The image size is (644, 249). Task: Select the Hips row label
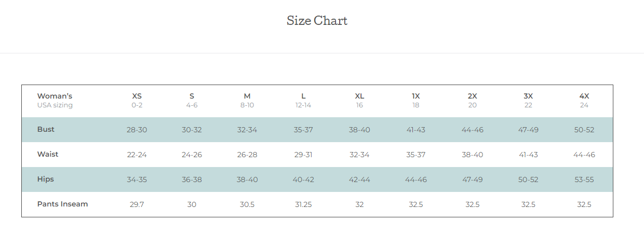tap(46, 179)
